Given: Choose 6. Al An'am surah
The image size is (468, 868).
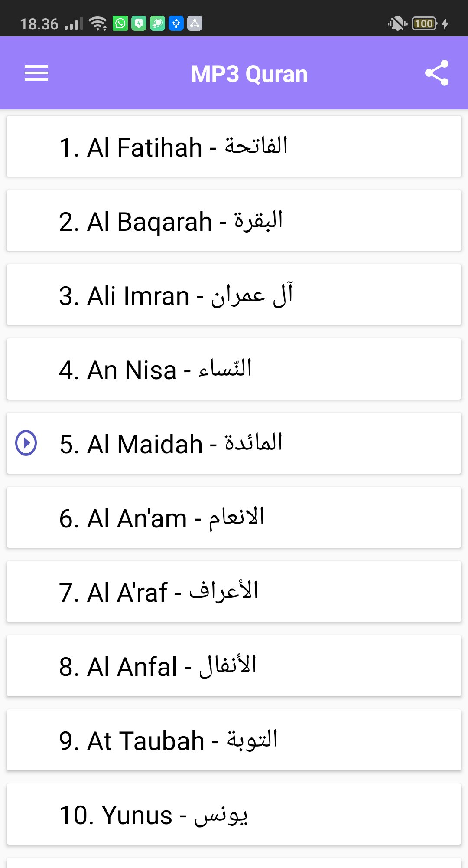Looking at the screenshot, I should pos(234,518).
